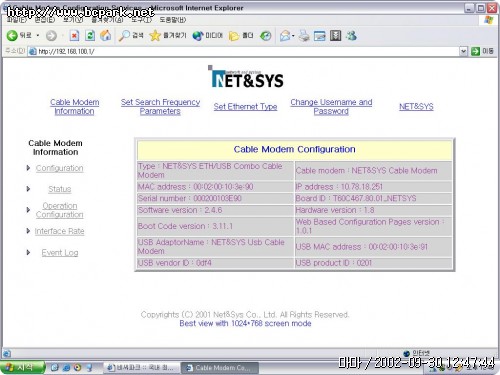Click the USB vendor ID cell
The width and height of the screenshot is (500, 375).
click(x=215, y=263)
